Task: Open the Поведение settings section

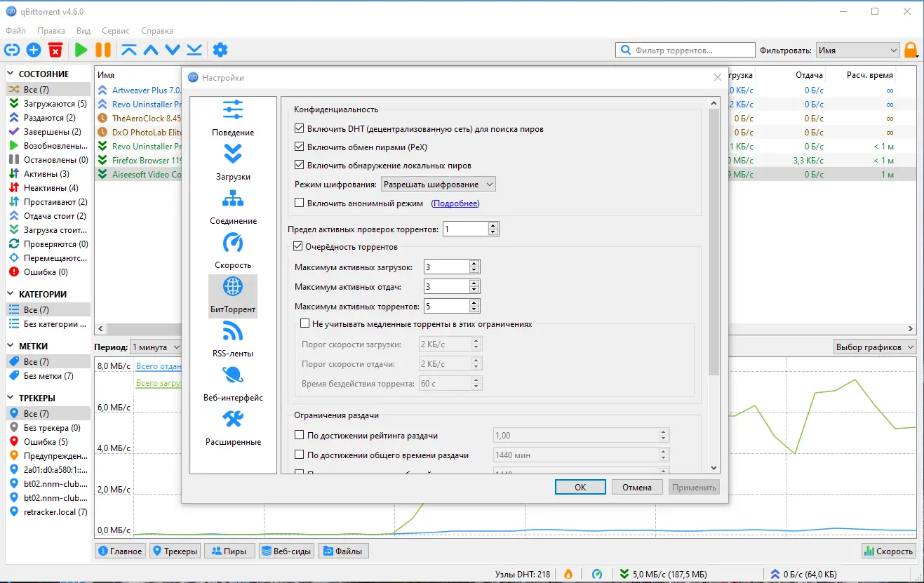Action: [233, 119]
